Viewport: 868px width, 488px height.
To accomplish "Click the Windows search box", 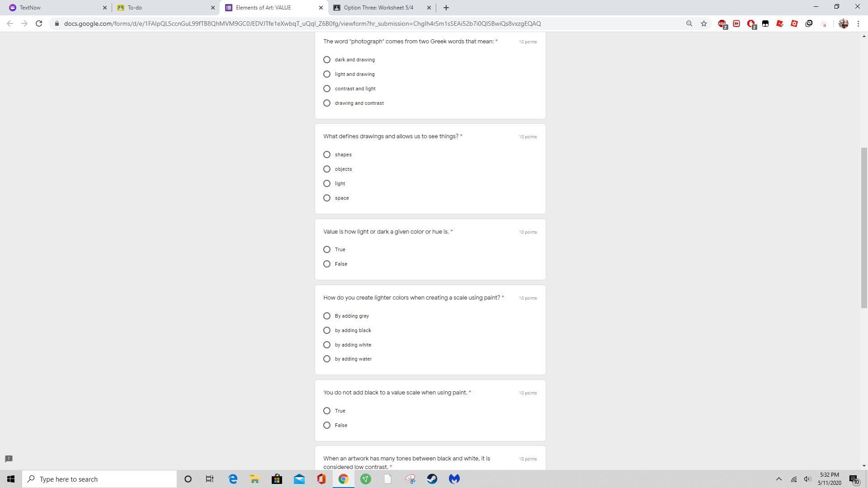I will coord(99,479).
